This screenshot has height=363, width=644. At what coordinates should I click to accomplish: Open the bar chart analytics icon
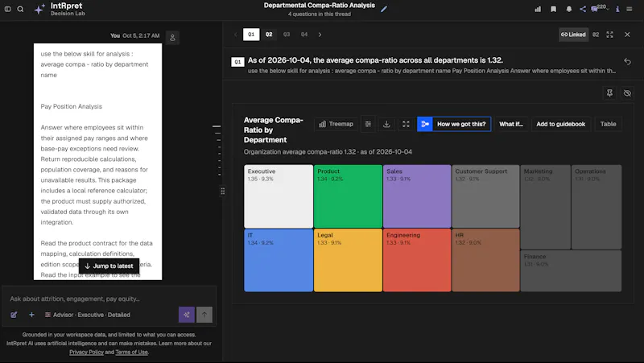coord(538,9)
